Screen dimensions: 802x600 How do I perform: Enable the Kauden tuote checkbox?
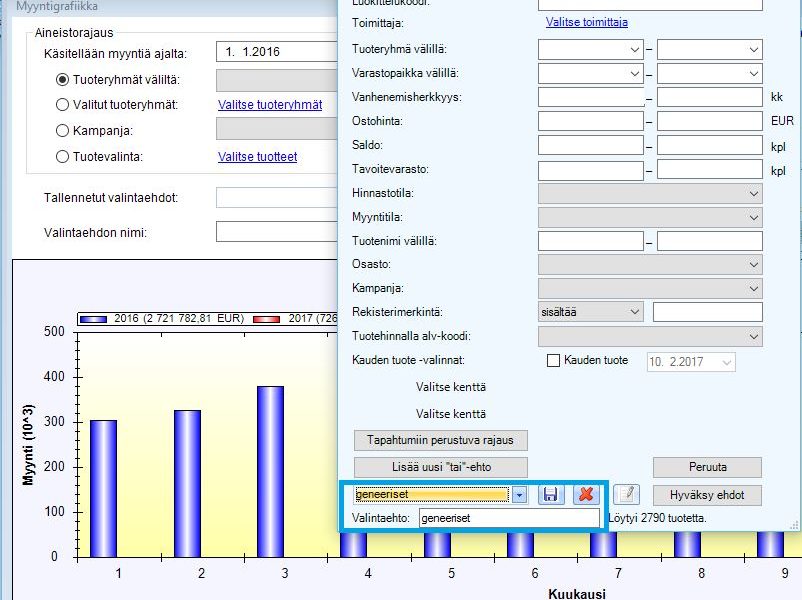[x=553, y=361]
